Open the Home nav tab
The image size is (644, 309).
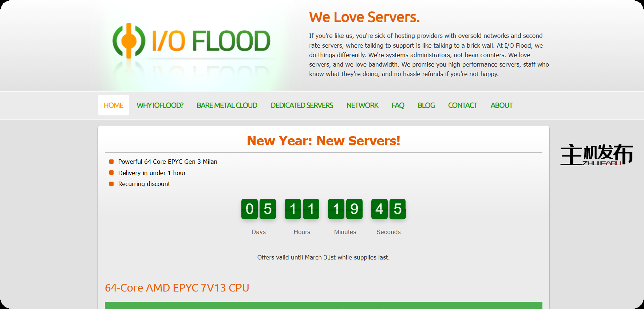tap(114, 106)
